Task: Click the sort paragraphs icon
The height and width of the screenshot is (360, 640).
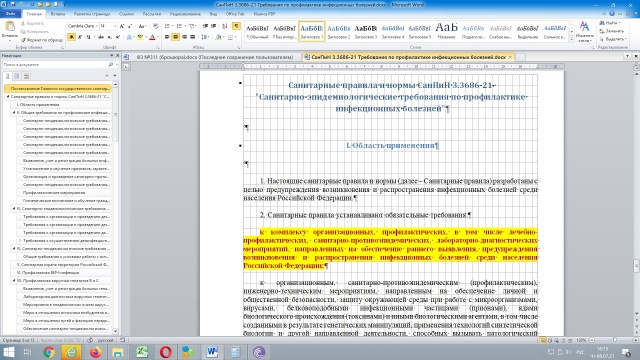Action: tap(224, 26)
